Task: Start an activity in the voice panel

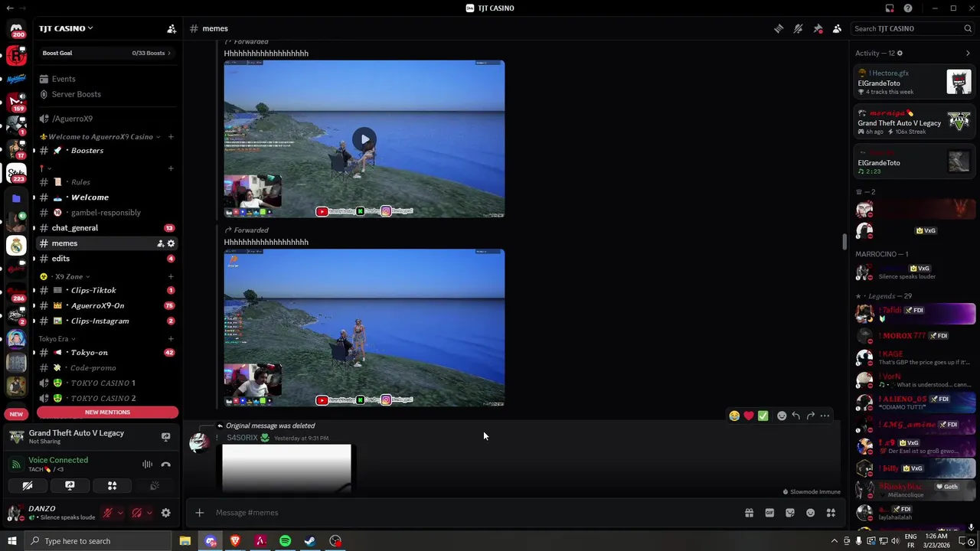Action: tap(112, 485)
